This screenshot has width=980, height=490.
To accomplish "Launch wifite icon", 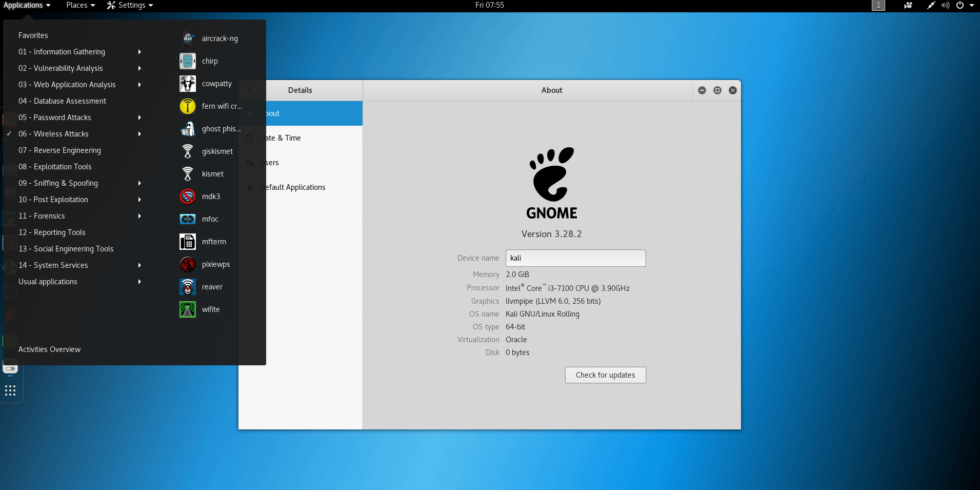I will tap(188, 309).
